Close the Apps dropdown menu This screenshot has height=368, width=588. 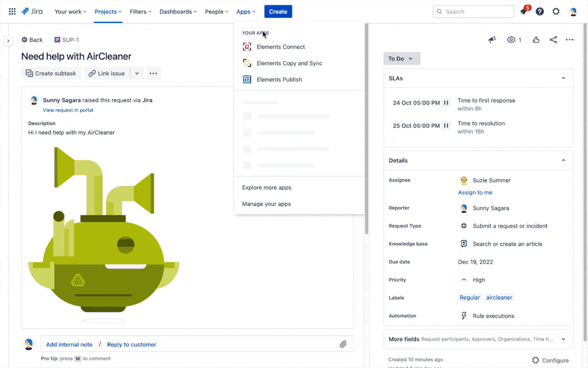(x=246, y=12)
